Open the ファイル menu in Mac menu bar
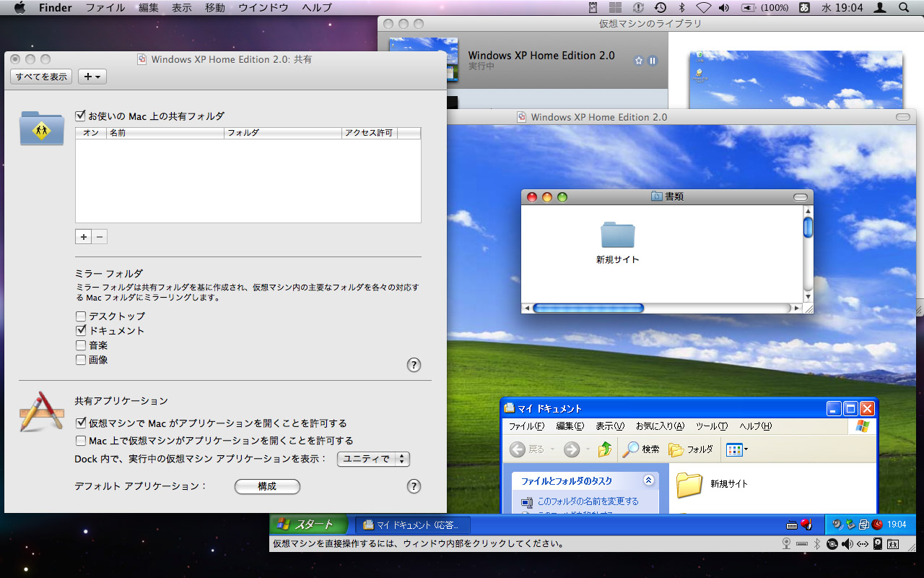The image size is (924, 578). click(x=105, y=7)
